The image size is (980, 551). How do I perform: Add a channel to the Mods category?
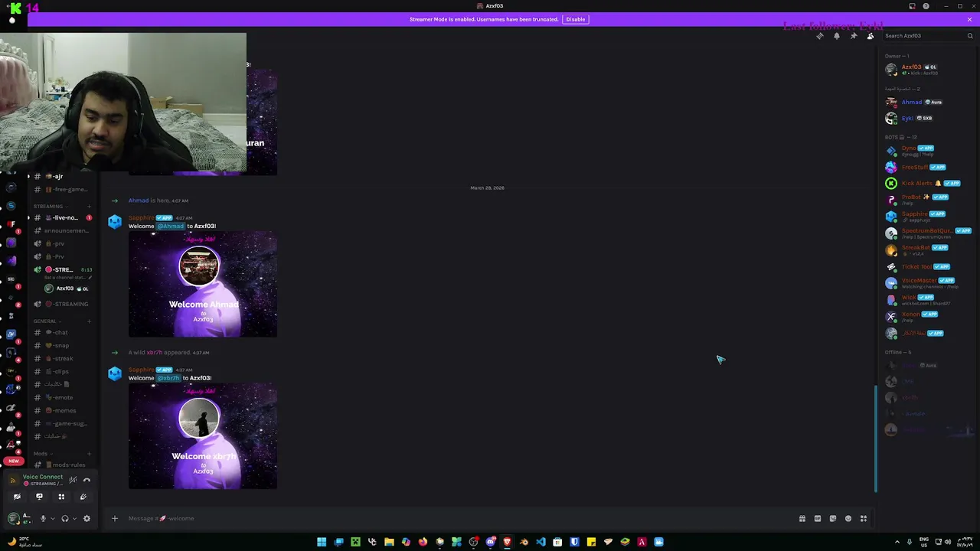(89, 454)
